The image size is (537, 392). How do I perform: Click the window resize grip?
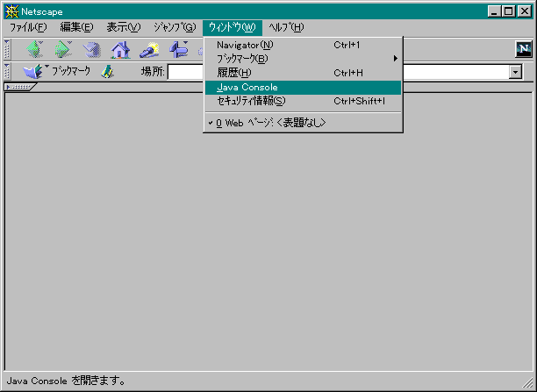526,382
